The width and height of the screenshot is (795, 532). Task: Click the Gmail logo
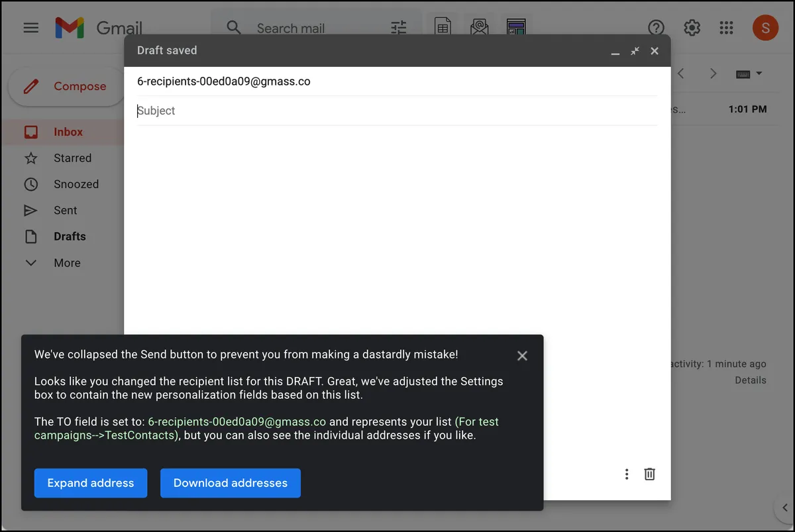(98, 28)
